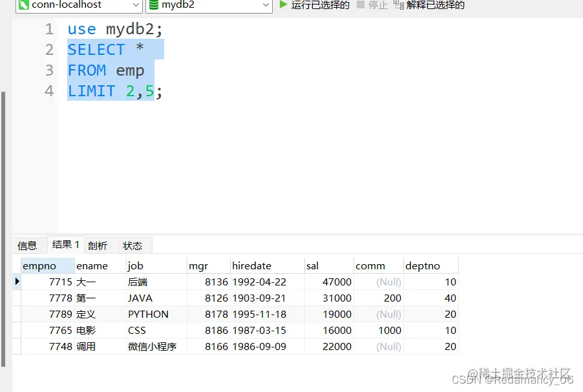Click the 停止 stop button
Viewport: 583px width, 392px height.
[x=372, y=5]
